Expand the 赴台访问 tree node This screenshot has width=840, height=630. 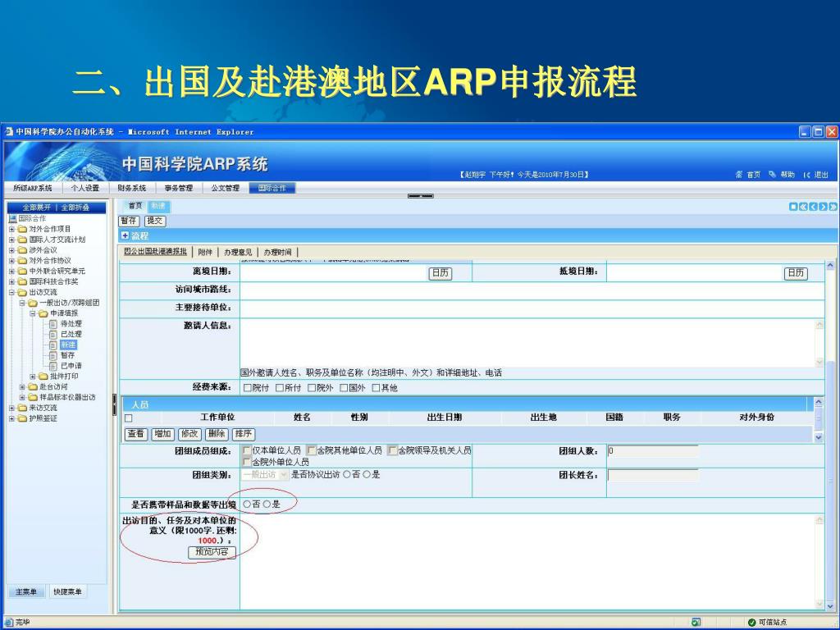coord(22,387)
